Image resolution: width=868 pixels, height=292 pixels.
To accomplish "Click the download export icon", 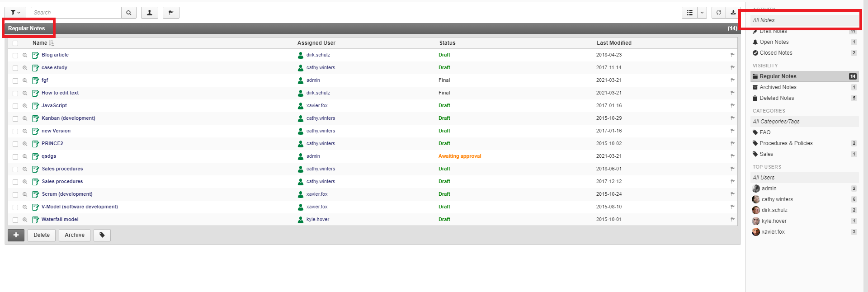I will 733,13.
